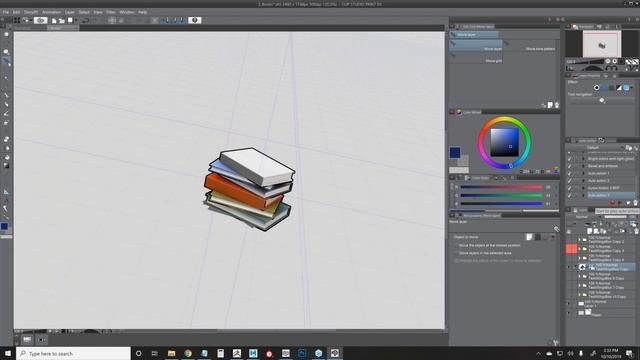The image size is (640, 360).
Task: Click the New file icon in command bar
Action: [54, 20]
